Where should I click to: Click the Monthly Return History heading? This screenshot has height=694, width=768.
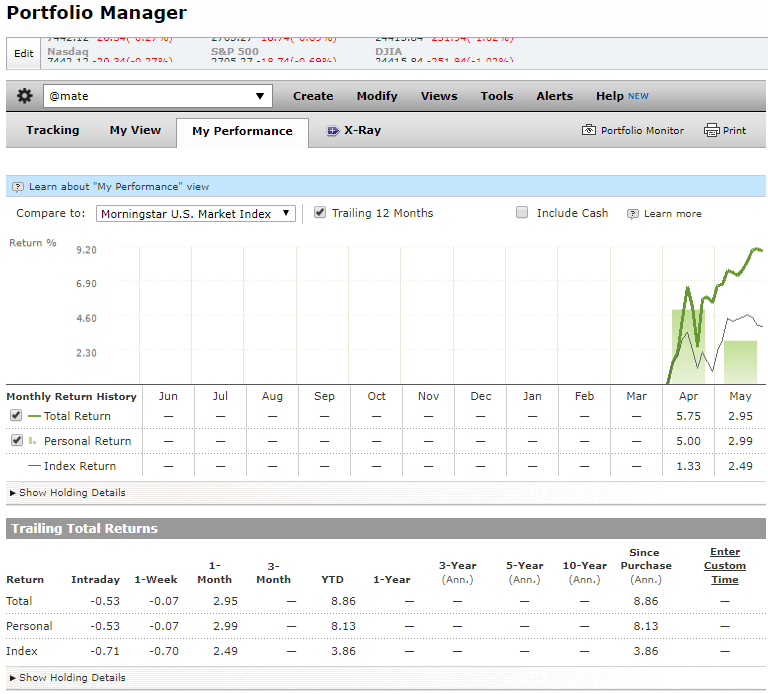pyautogui.click(x=71, y=396)
